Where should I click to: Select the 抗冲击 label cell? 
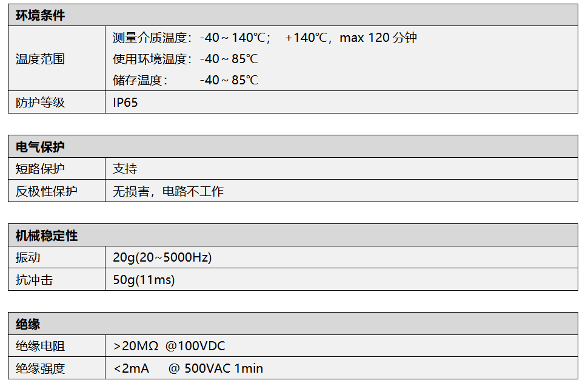(34, 280)
